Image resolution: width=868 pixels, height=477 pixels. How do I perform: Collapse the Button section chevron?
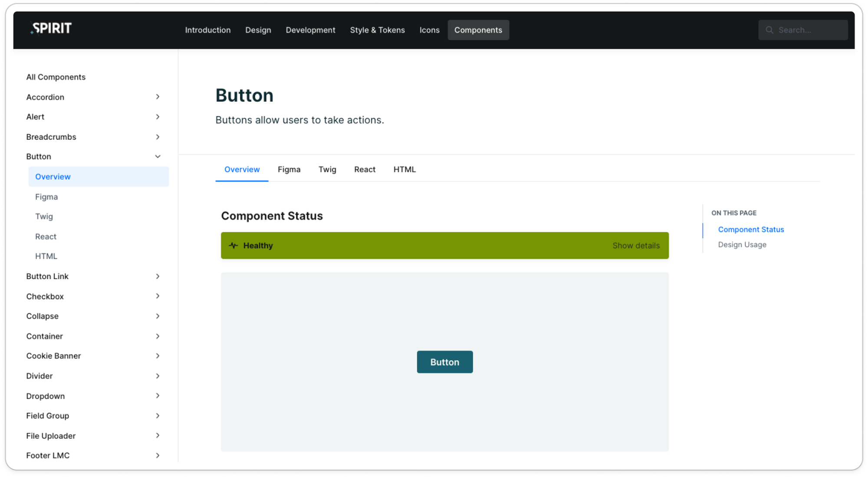pos(158,157)
